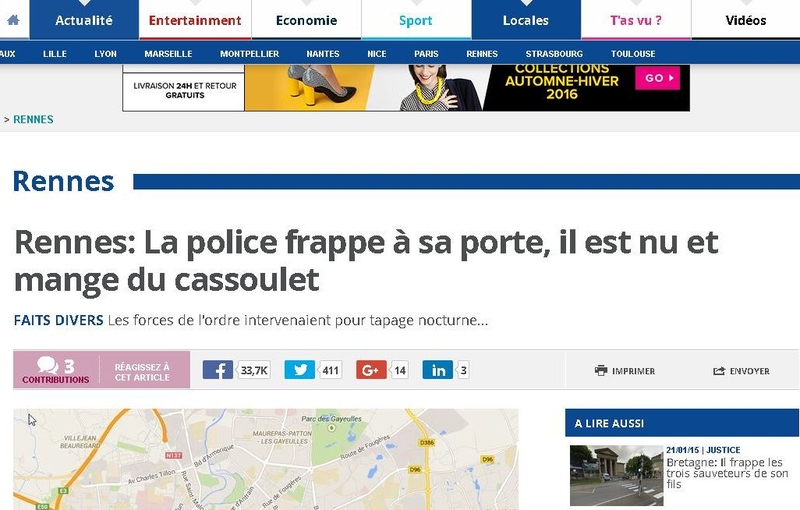Click the Rennes breadcrumb link

tap(34, 120)
